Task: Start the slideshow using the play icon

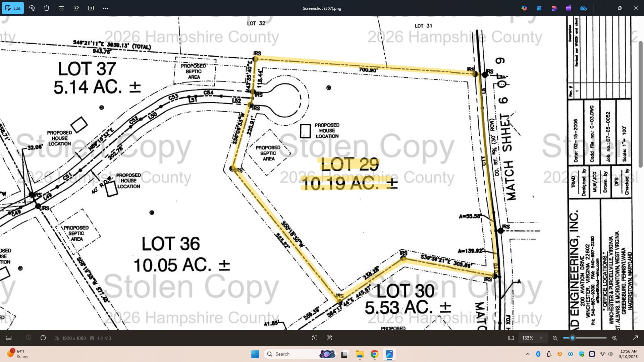Action: tap(91, 8)
